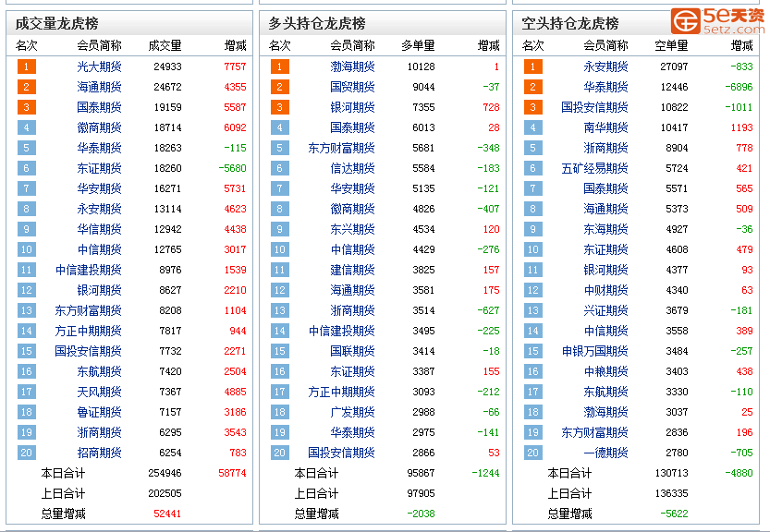
Task: Select long total change -2038
Action: [x=421, y=514]
